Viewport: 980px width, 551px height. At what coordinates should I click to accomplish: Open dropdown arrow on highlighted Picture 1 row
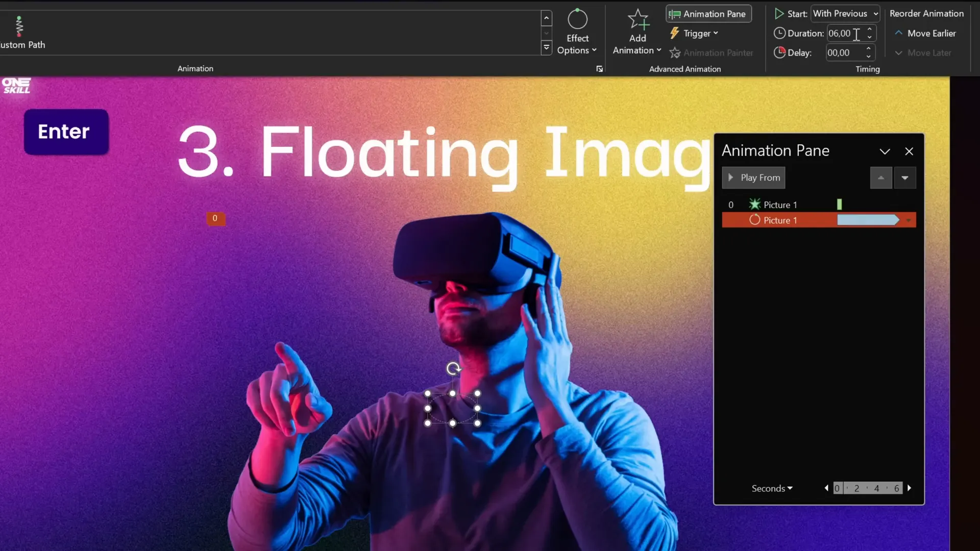pos(908,220)
